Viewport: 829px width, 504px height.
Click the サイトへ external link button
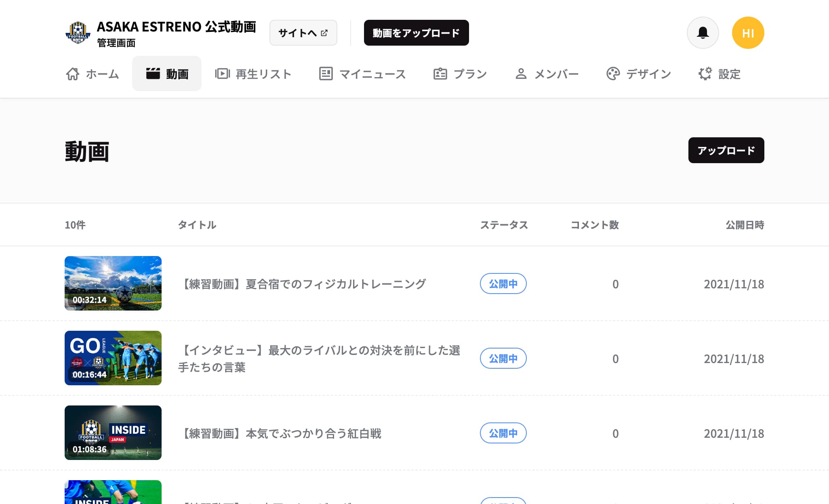[303, 33]
